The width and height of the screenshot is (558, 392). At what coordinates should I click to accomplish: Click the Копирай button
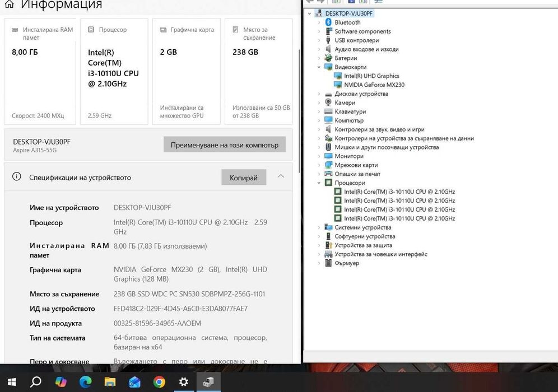[x=244, y=177]
